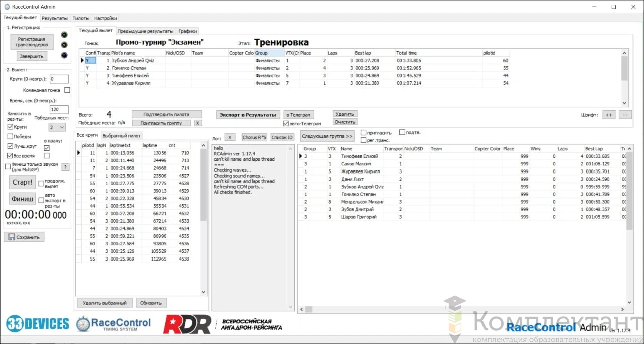Switch to the Графики tab

(188, 31)
